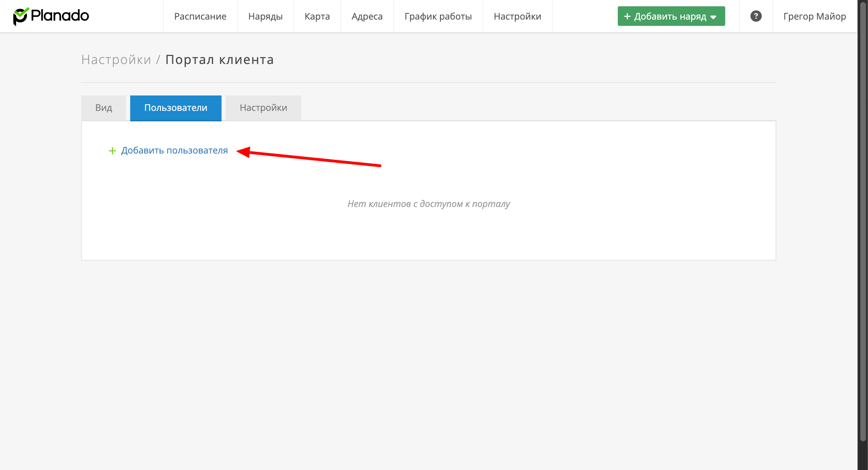Expand the Добавить наряд dropdown arrow
Screen dimensions: 868x470
(714, 17)
